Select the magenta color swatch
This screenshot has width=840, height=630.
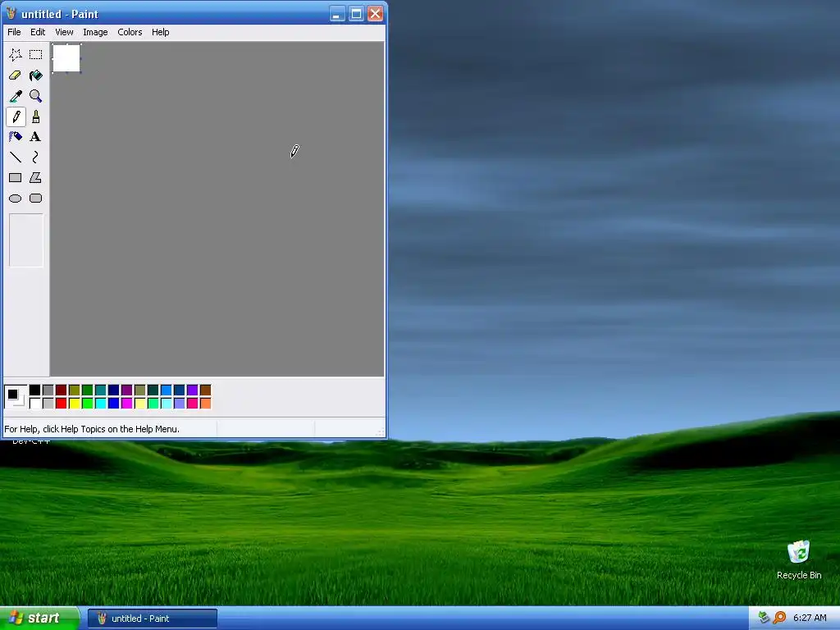(x=127, y=403)
